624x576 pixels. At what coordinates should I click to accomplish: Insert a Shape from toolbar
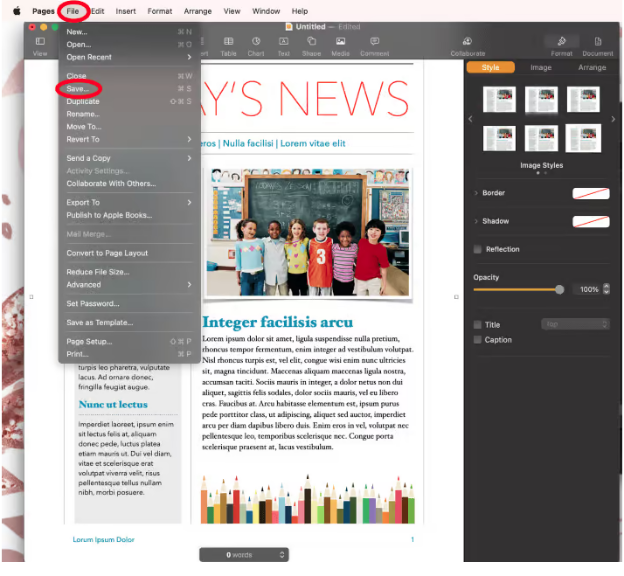312,45
